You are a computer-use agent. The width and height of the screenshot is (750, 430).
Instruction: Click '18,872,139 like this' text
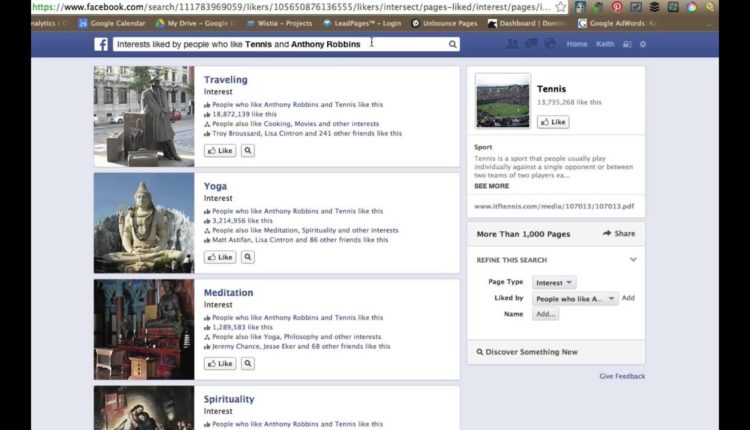[244, 114]
